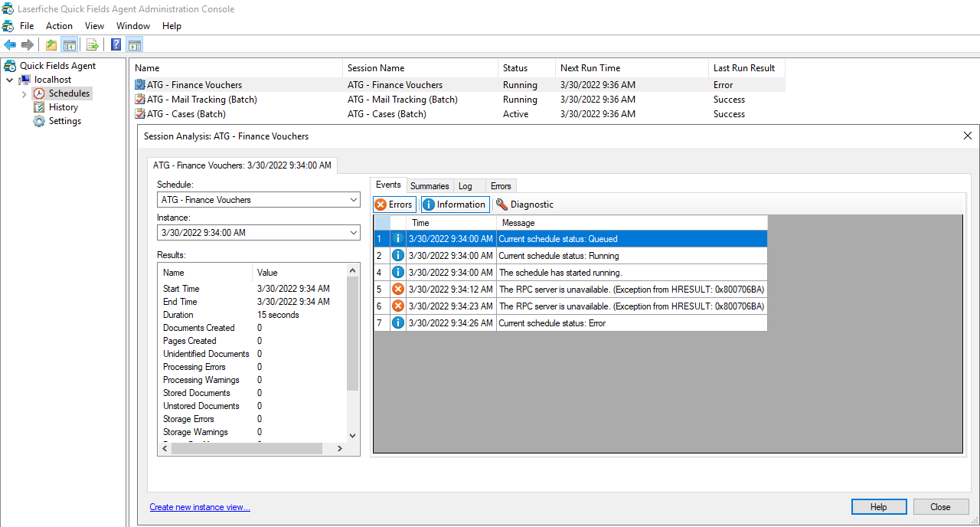Click the Create new instance view link
This screenshot has height=527, width=980.
point(200,507)
